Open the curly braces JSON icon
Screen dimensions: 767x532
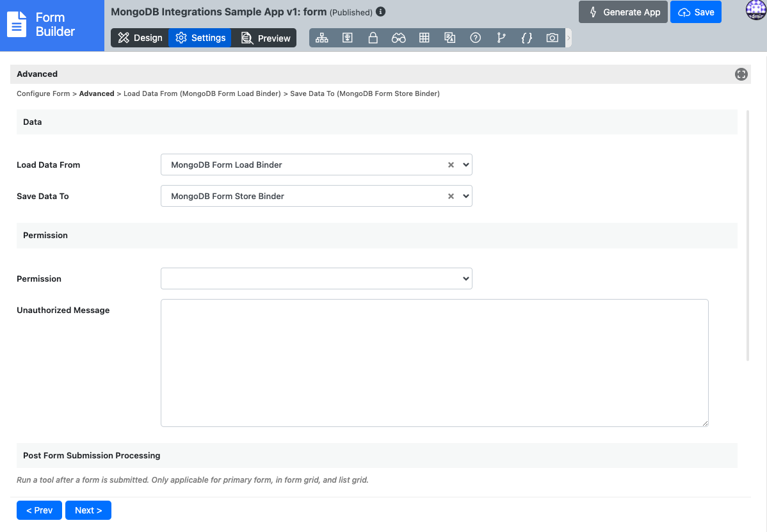pyautogui.click(x=526, y=38)
